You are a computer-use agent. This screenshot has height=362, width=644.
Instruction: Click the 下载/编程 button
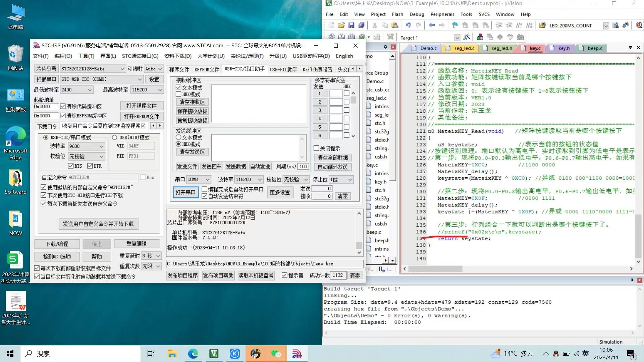click(57, 244)
